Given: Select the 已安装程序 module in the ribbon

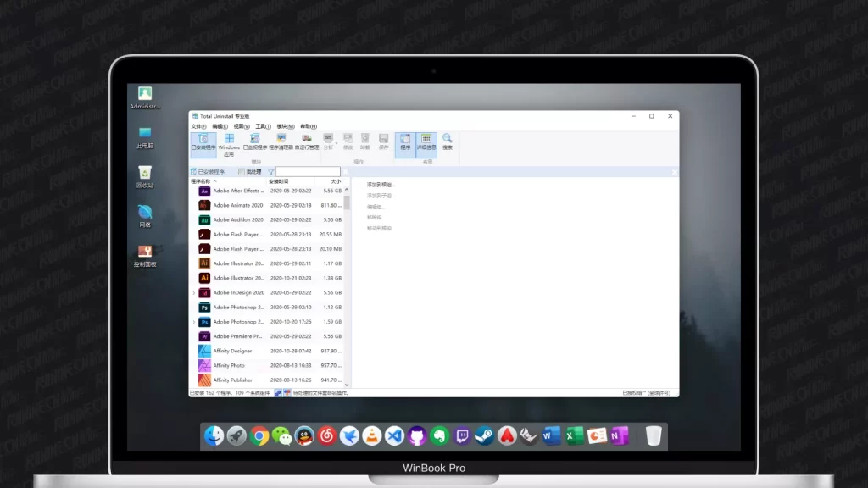Looking at the screenshot, I should coord(202,141).
